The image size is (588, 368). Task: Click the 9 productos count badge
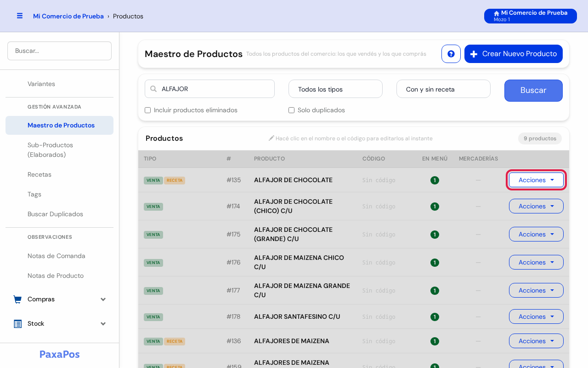tap(540, 138)
